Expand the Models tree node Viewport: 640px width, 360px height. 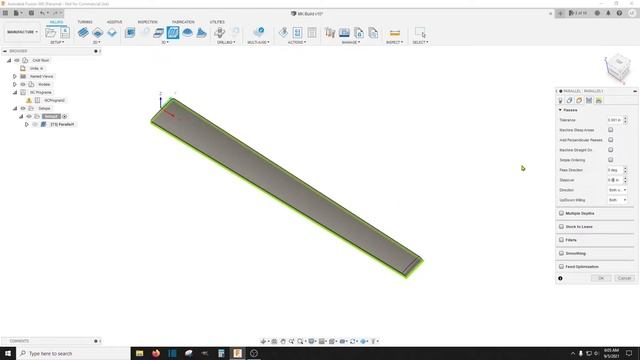click(x=15, y=84)
